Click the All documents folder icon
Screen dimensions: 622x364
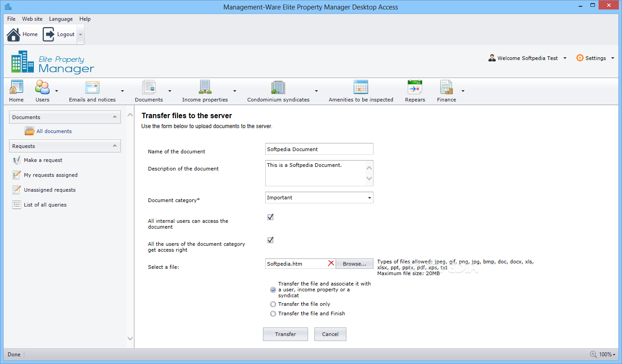29,131
